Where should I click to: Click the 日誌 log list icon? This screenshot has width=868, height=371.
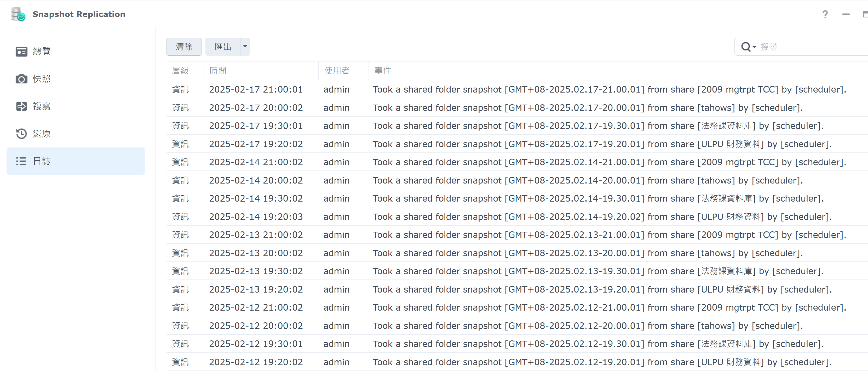coord(21,161)
